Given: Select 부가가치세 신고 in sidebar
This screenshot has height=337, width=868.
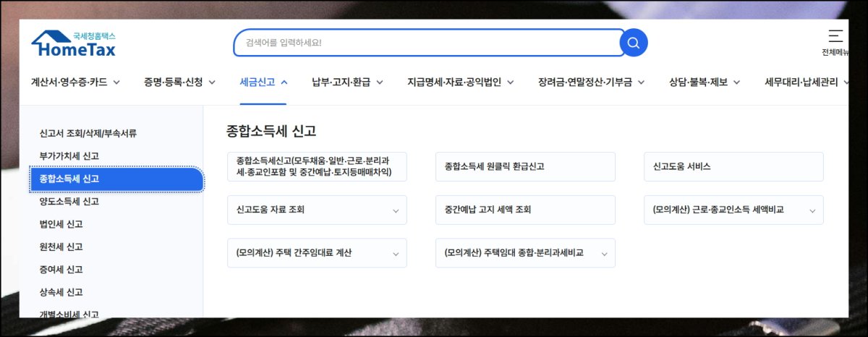Looking at the screenshot, I should (69, 156).
